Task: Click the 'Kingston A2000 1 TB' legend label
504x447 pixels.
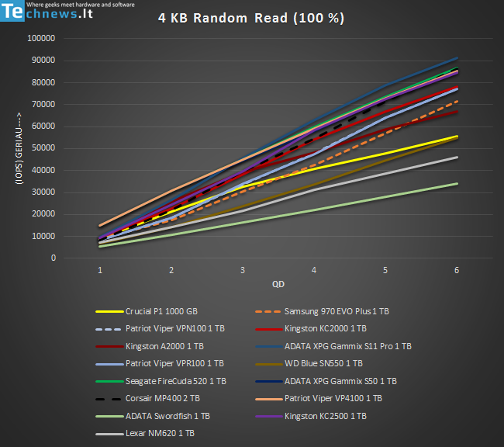Action: 164,346
